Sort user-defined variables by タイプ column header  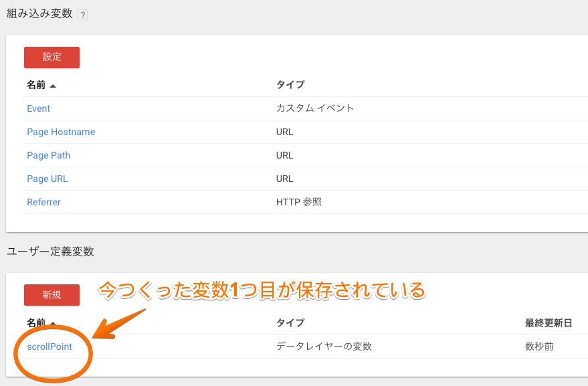290,323
